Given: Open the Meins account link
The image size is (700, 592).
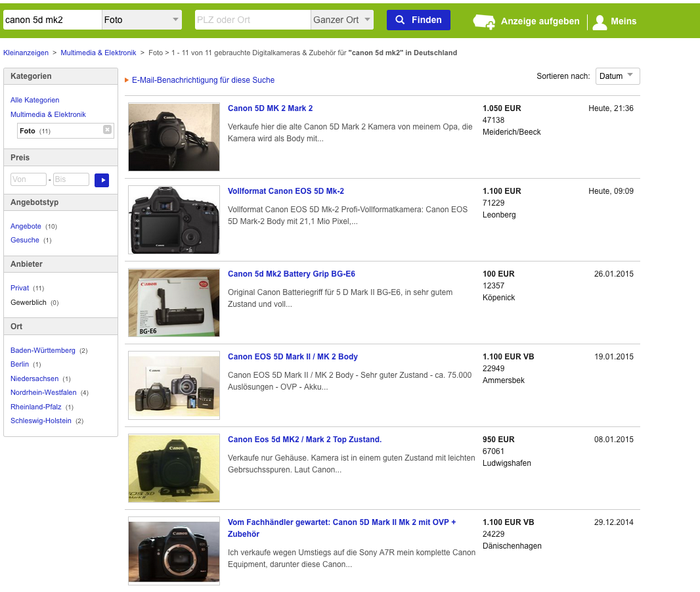Looking at the screenshot, I should click(623, 21).
